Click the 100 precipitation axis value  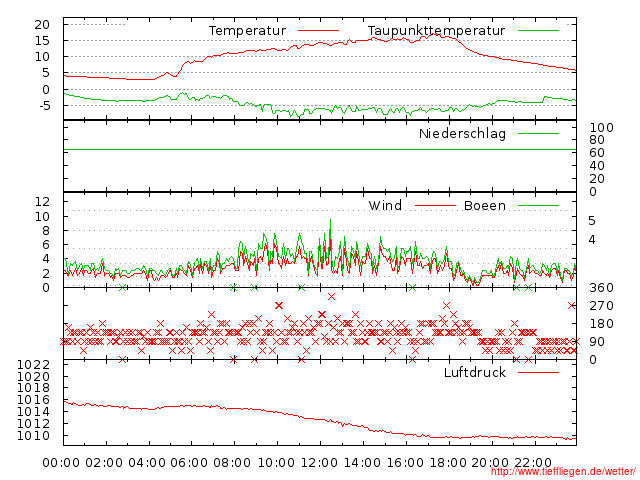coord(602,128)
